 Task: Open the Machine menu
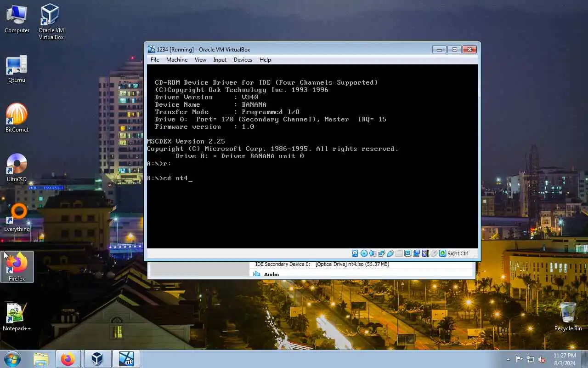point(177,60)
